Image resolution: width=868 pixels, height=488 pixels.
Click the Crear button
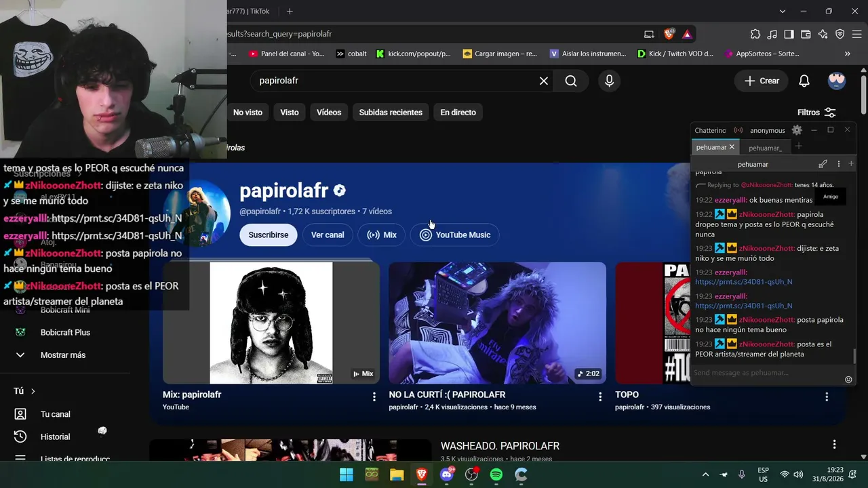(762, 81)
